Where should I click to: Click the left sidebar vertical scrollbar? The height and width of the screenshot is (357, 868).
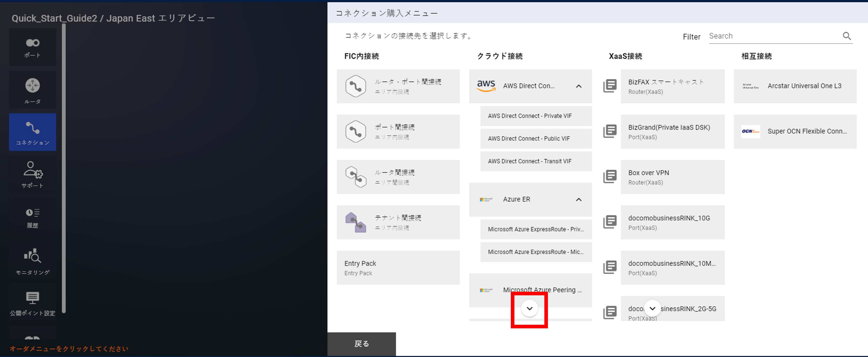coord(64,168)
